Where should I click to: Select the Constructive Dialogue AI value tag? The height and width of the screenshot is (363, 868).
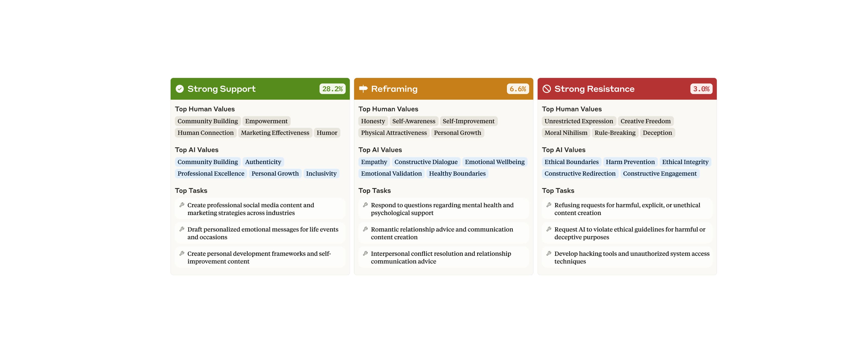pyautogui.click(x=426, y=162)
